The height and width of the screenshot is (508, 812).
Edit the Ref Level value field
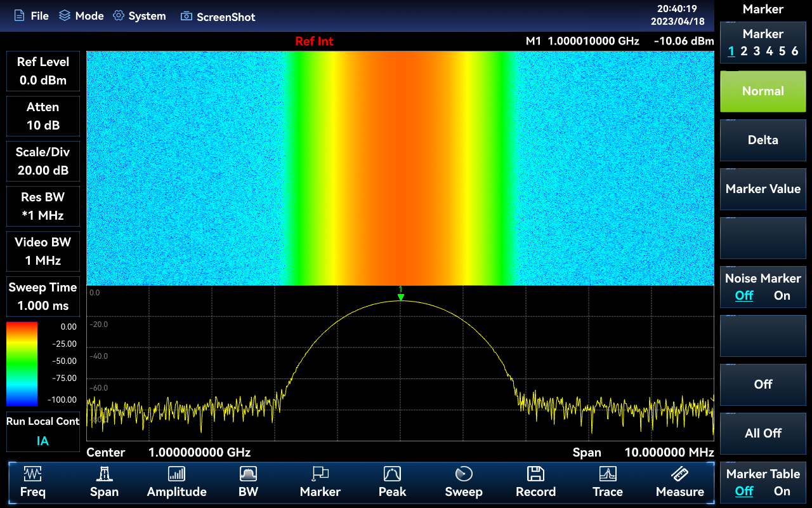click(x=43, y=80)
